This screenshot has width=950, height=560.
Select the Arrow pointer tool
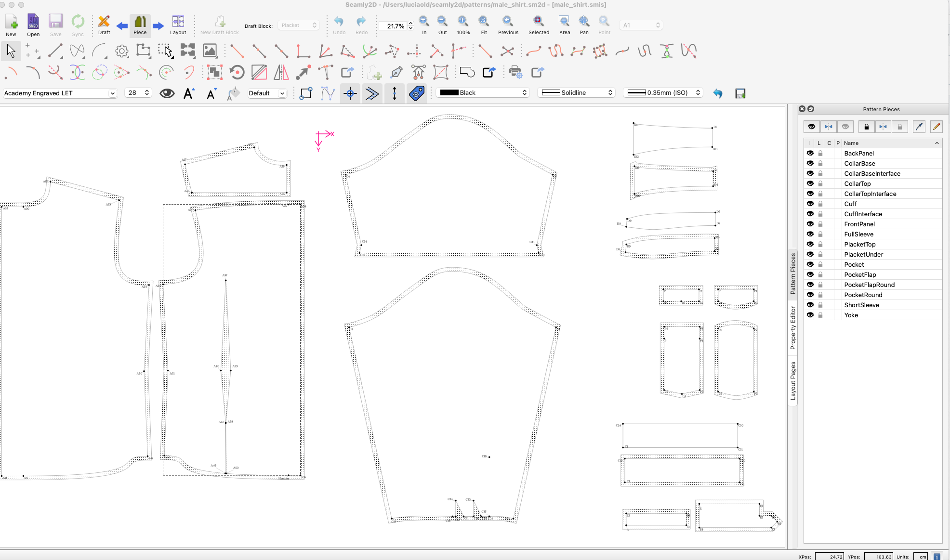(x=11, y=51)
